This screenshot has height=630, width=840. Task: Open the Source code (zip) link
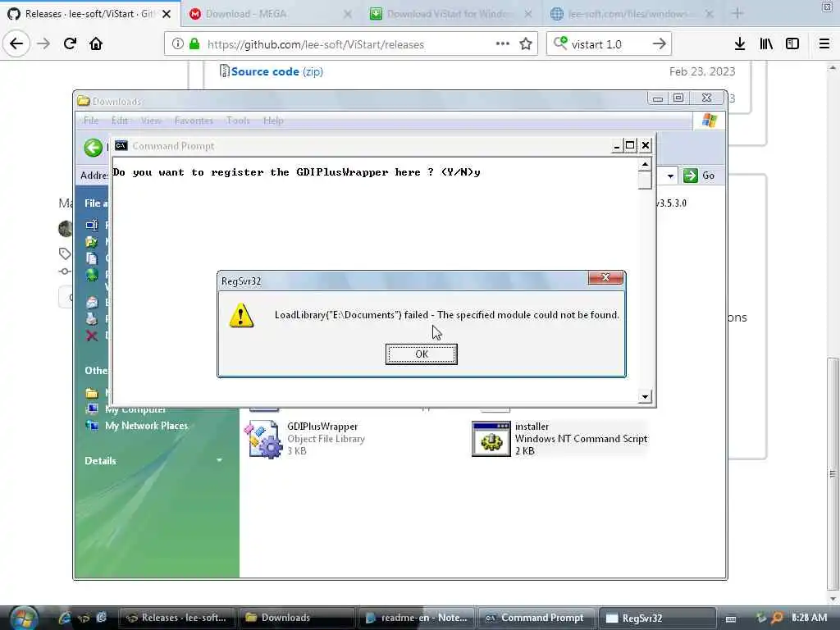(277, 71)
